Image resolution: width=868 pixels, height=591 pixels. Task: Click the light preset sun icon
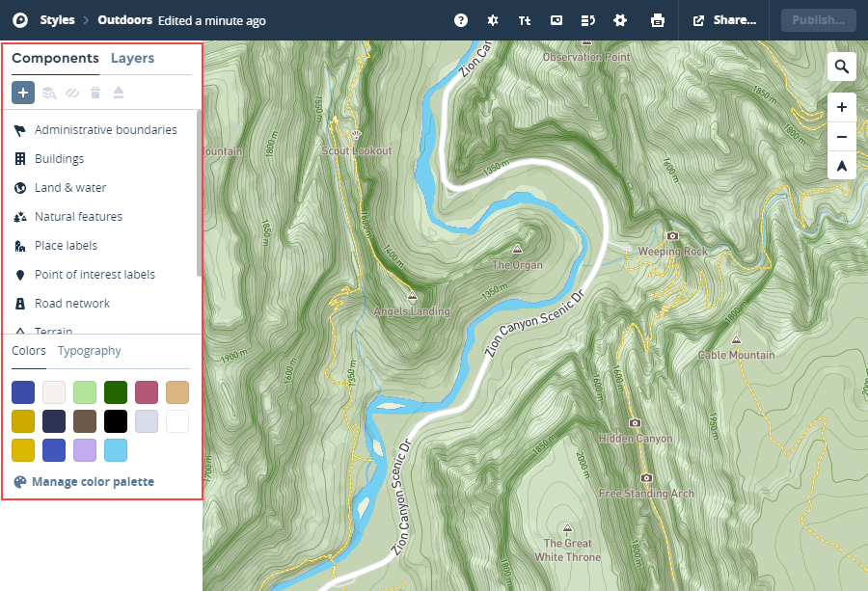coord(493,20)
